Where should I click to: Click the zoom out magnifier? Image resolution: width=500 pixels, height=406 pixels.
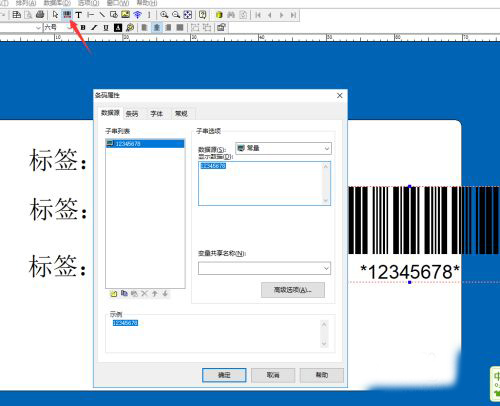click(176, 15)
